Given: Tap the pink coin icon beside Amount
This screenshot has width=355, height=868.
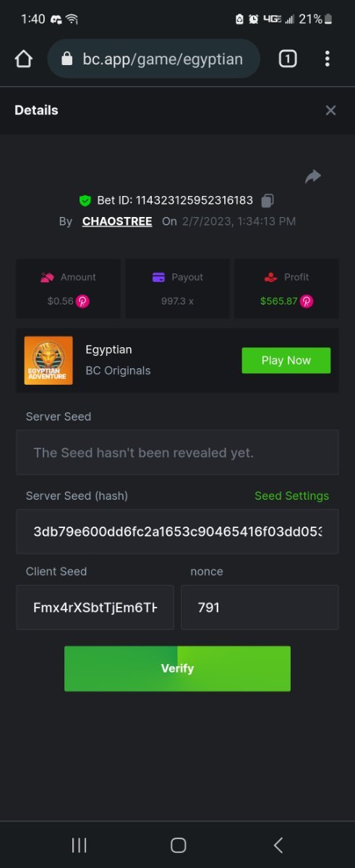Looking at the screenshot, I should [82, 301].
